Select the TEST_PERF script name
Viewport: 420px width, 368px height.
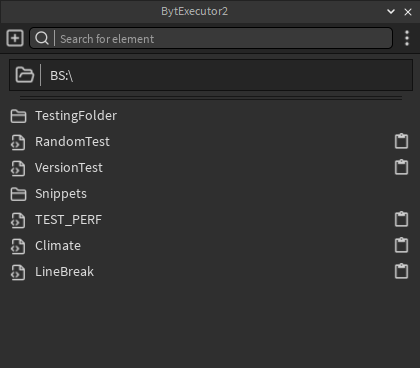(x=68, y=220)
